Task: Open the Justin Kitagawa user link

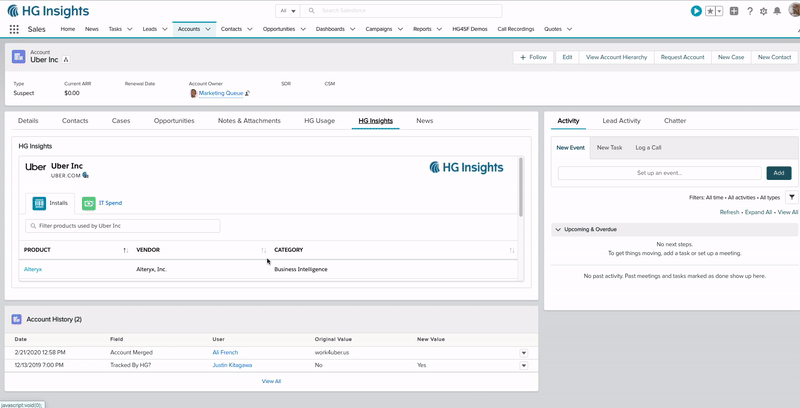Action: pyautogui.click(x=232, y=365)
